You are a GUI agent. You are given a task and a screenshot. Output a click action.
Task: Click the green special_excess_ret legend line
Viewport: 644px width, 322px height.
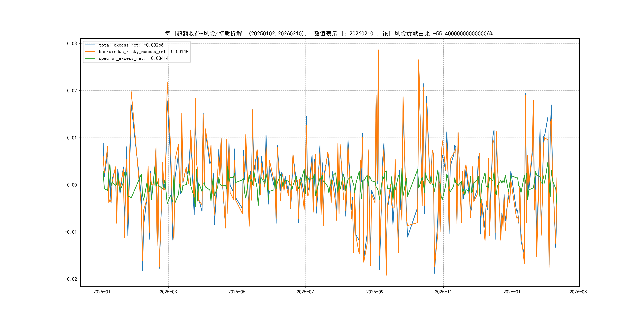pos(90,58)
